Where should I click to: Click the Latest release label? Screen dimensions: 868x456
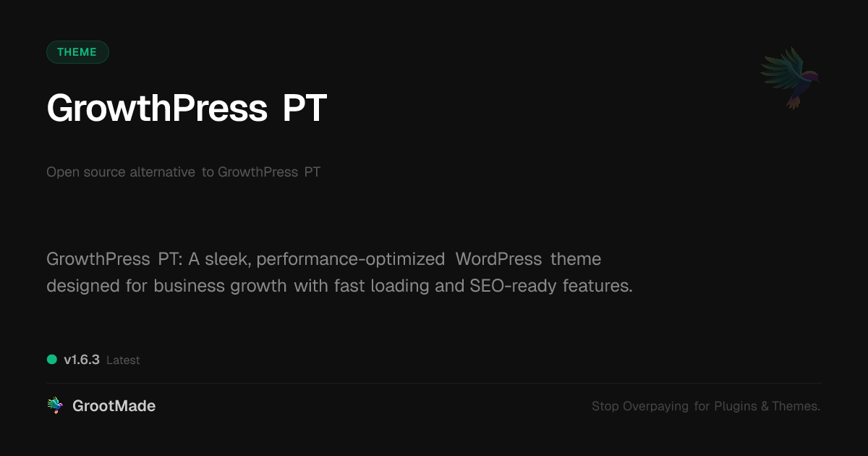coord(123,360)
